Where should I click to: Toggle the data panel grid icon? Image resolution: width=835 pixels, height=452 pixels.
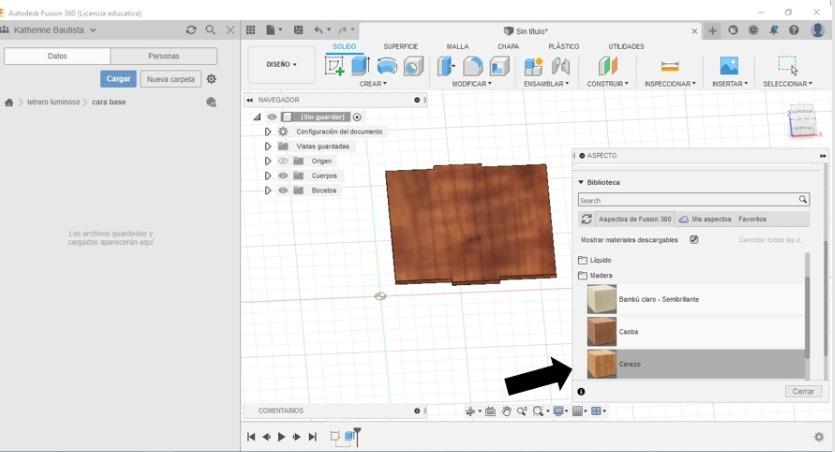pyautogui.click(x=250, y=30)
